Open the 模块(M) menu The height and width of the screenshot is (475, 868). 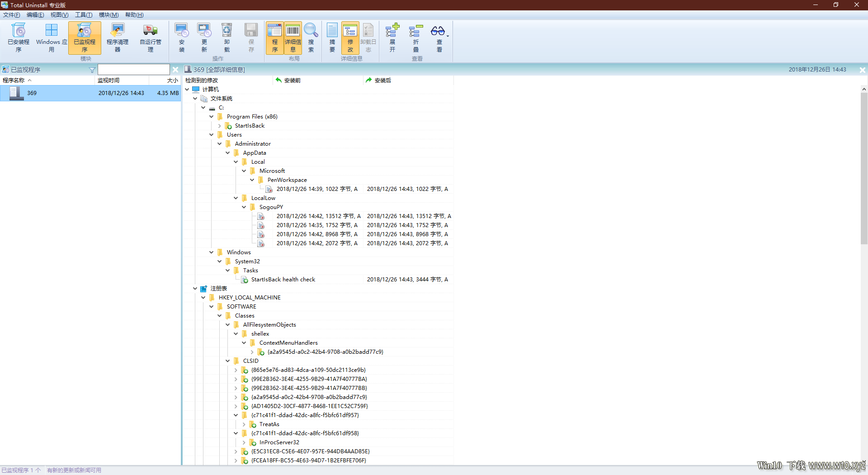(108, 15)
